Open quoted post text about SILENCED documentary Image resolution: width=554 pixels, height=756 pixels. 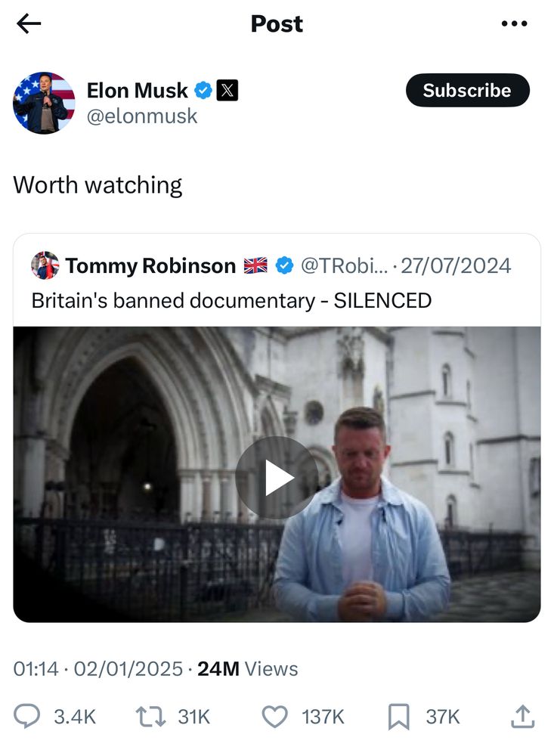tap(231, 300)
